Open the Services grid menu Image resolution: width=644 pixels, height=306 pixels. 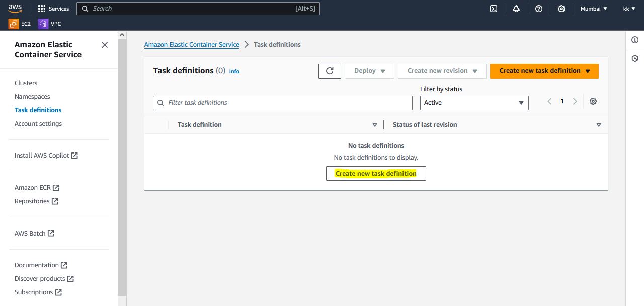click(x=53, y=9)
